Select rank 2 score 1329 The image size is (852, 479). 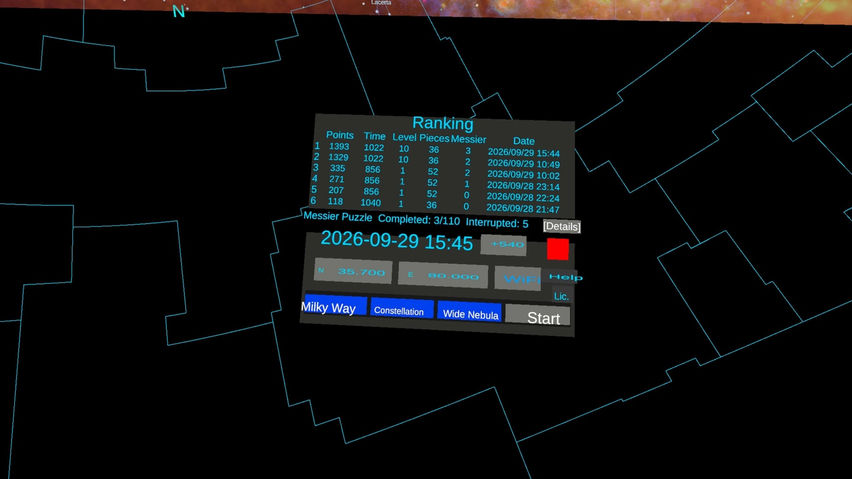(338, 157)
